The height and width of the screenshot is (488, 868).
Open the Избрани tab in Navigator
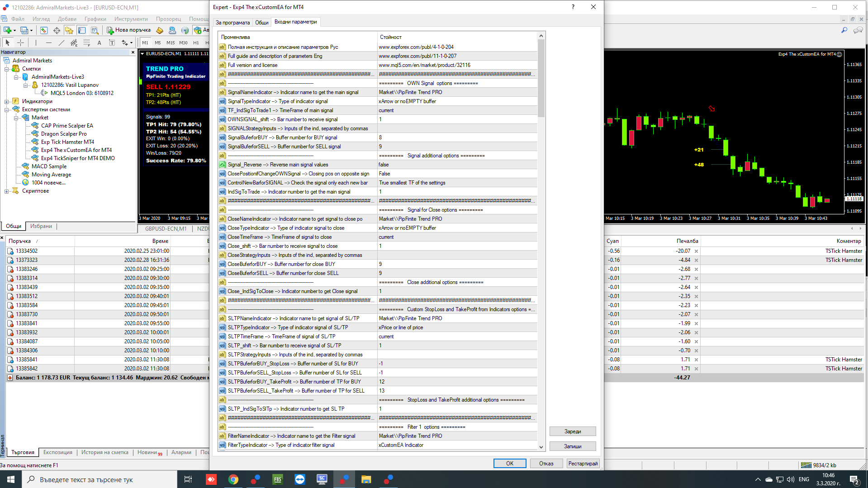coord(41,226)
